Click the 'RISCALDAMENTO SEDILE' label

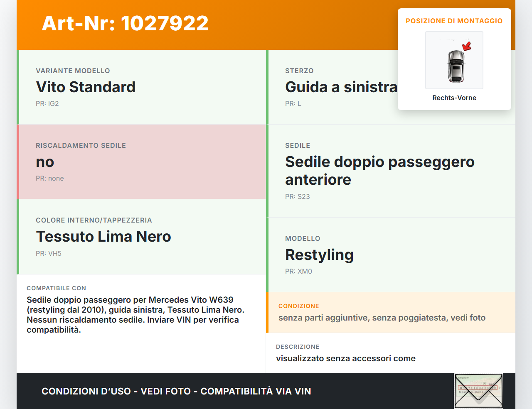click(x=81, y=145)
